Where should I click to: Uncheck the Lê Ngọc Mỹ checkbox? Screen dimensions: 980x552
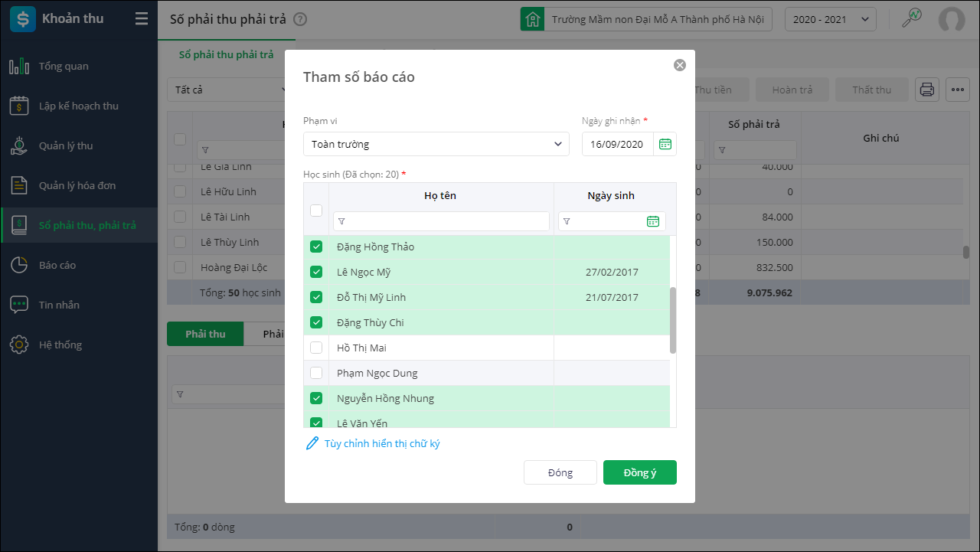coord(316,272)
